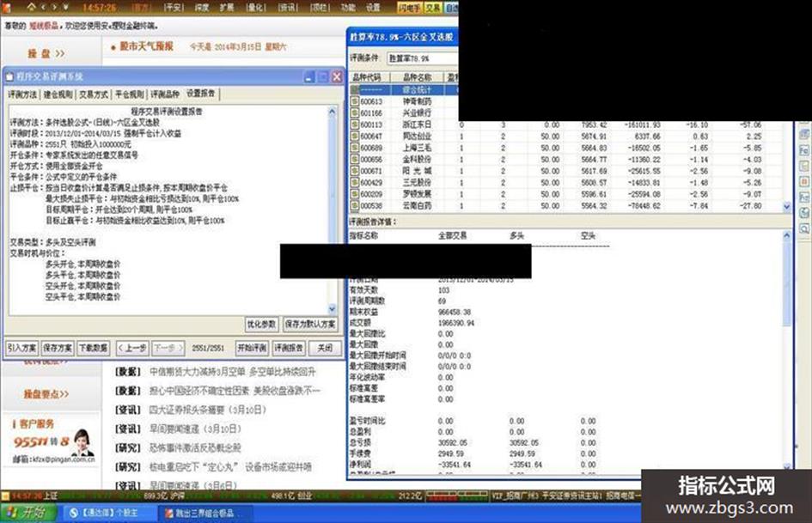
Task: Click the up arrow of settings report scrollbar
Action: [x=332, y=112]
